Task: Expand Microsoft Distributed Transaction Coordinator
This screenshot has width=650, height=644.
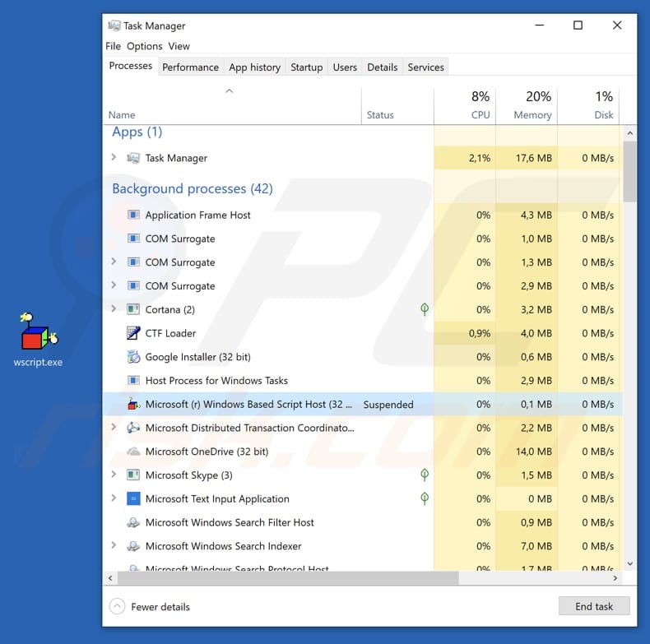Action: [x=114, y=427]
